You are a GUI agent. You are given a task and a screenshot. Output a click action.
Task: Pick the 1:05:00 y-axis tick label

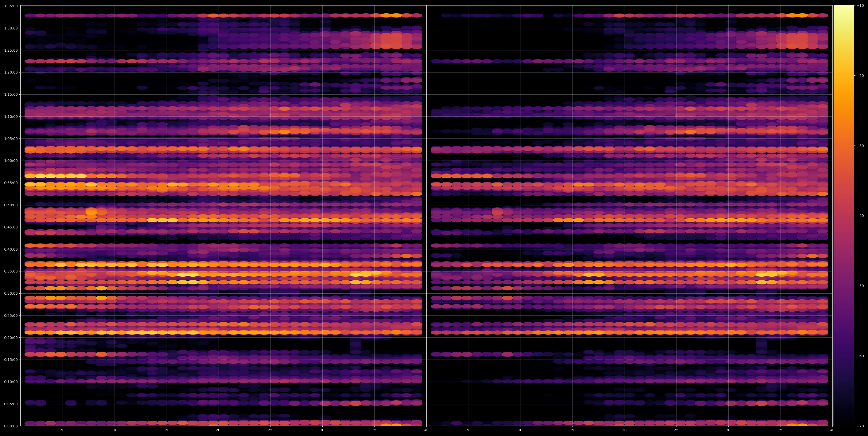click(x=11, y=138)
